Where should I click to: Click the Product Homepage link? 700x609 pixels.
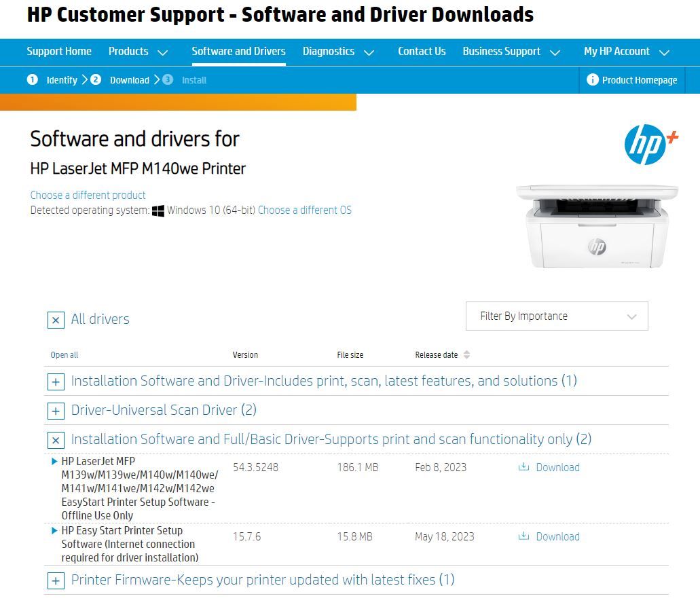(640, 80)
